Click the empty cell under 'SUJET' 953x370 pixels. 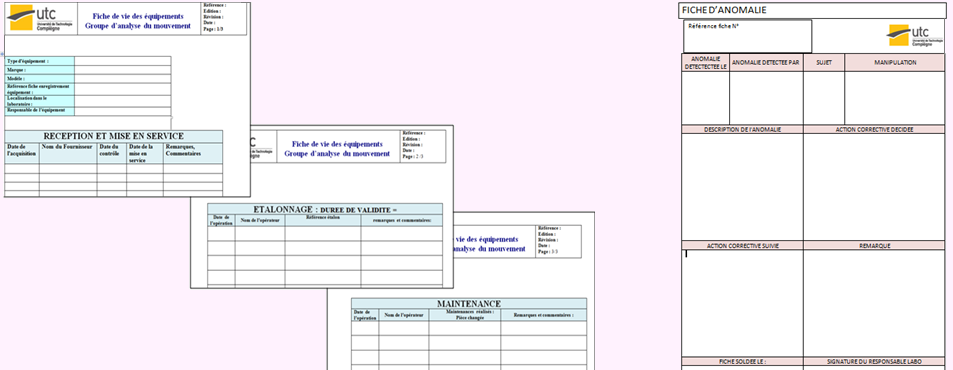[x=824, y=98]
